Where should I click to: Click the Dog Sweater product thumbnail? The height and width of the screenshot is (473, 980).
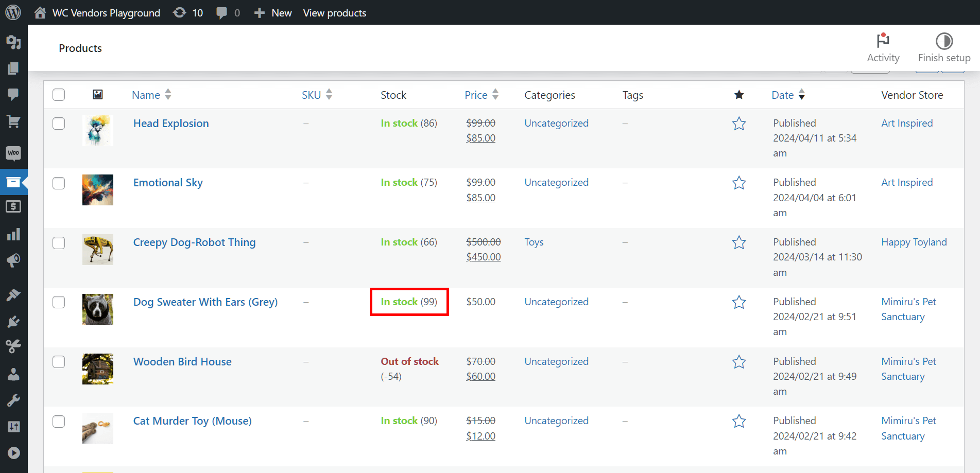98,309
